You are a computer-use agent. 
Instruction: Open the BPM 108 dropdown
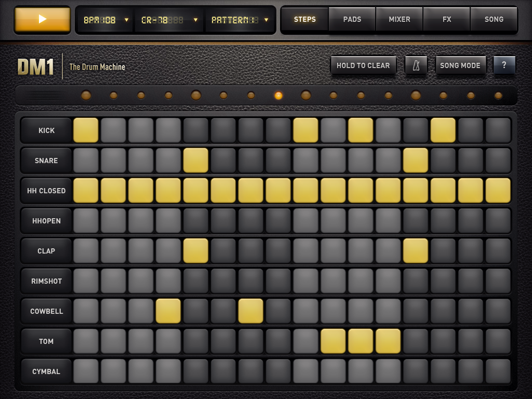pos(106,20)
